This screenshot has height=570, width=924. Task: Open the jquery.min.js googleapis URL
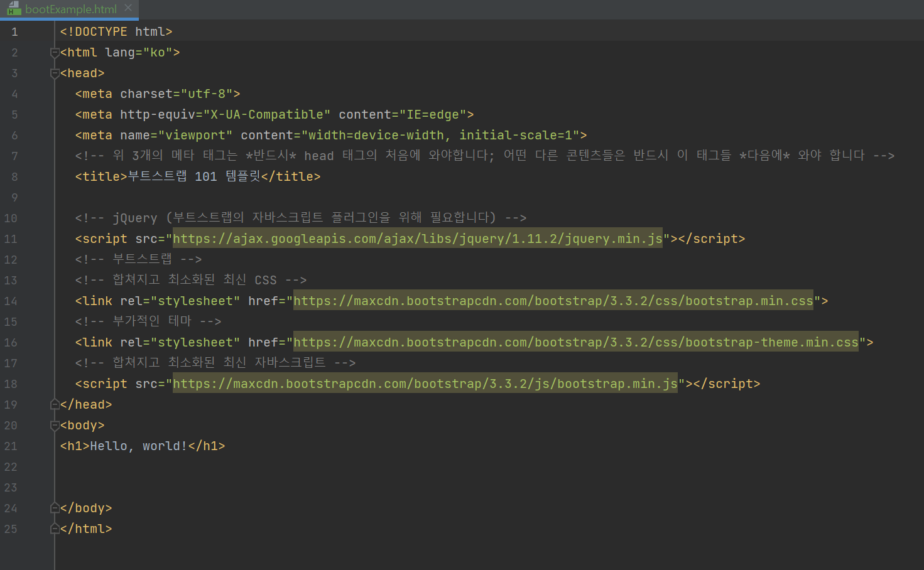click(418, 239)
